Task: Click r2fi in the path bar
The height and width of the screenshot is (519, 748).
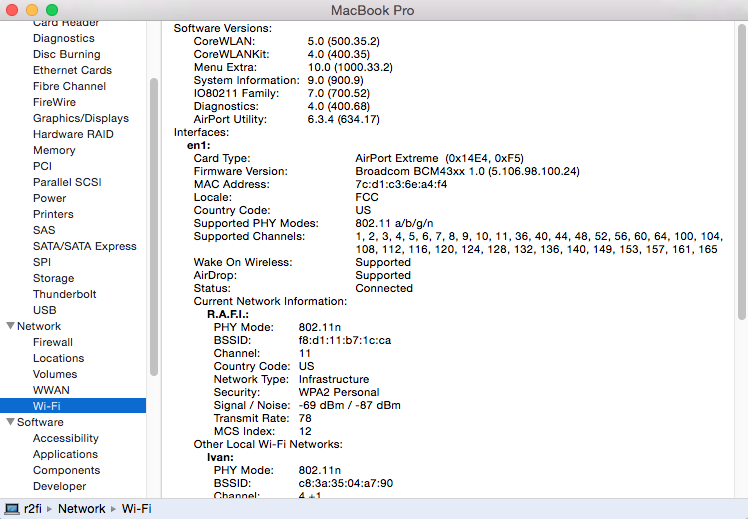Action: [x=32, y=509]
